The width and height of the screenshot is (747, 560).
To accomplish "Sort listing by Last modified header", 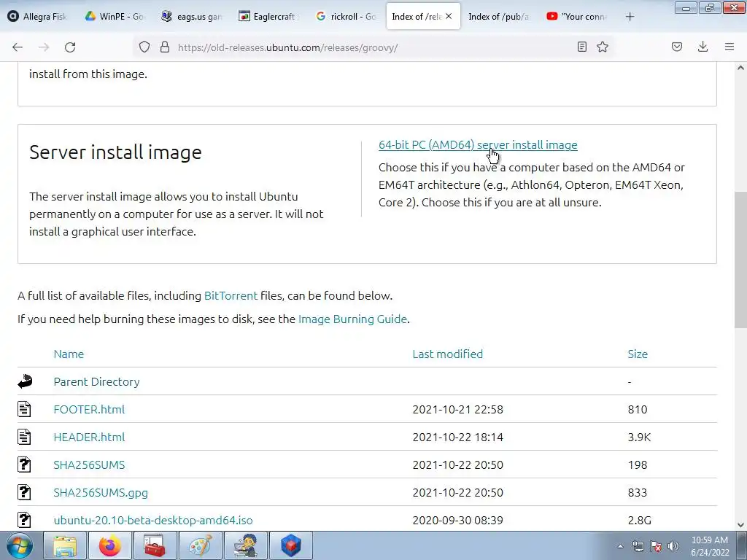I will pos(447,354).
